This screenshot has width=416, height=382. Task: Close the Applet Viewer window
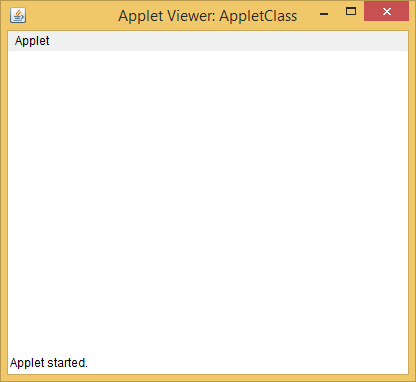(x=387, y=12)
